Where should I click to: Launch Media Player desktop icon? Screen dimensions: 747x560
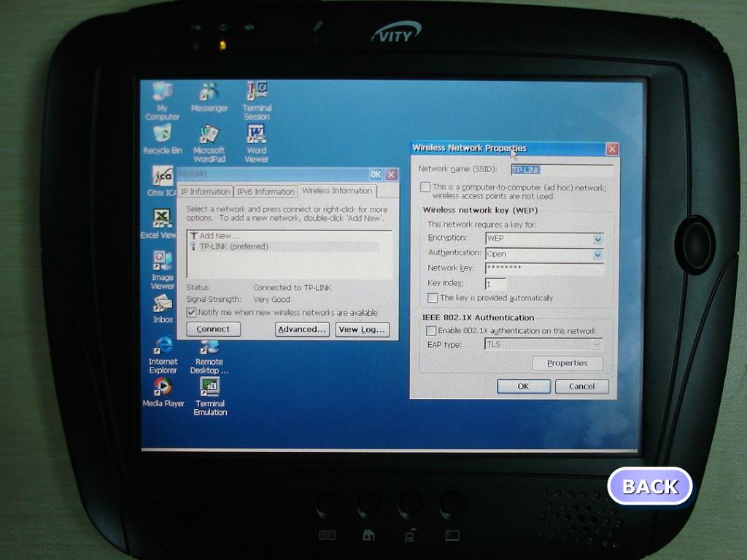click(x=163, y=392)
